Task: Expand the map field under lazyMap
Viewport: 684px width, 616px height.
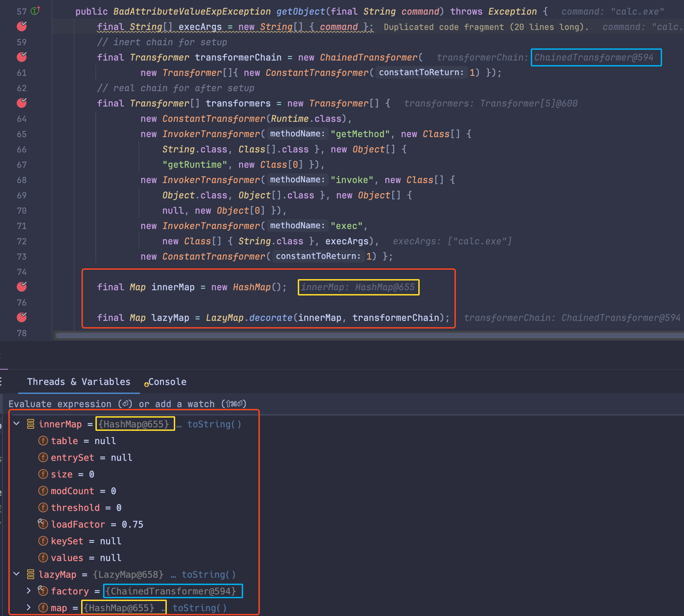Action: point(29,608)
